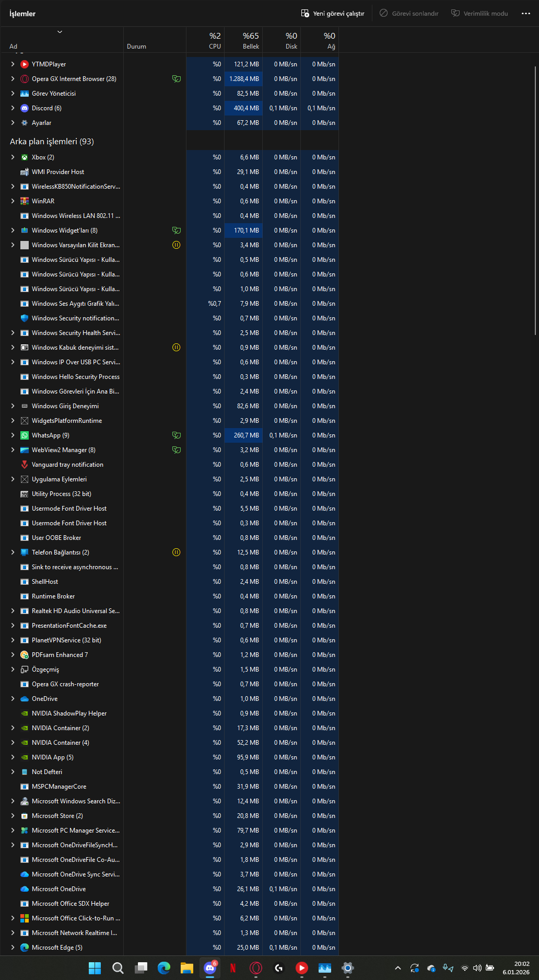Screen dimensions: 539x980
Task: Expand the Discord (6) process group
Action: [x=13, y=108]
